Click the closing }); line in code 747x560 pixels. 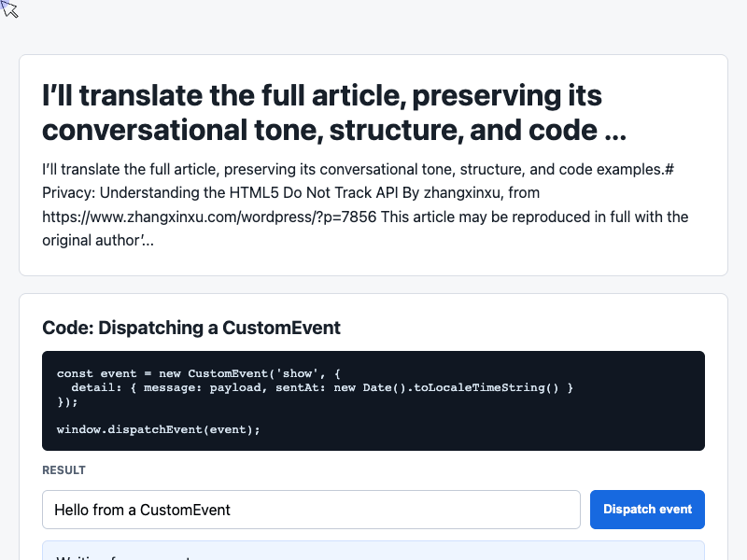point(67,401)
